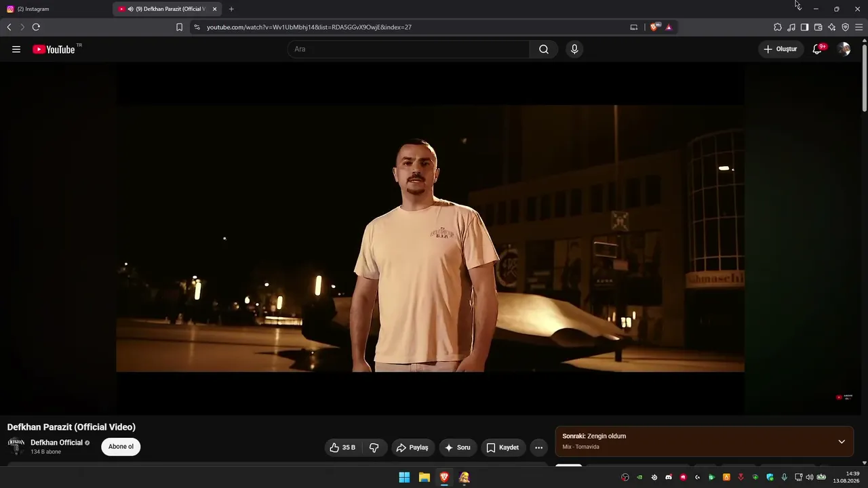
Task: Open the YouTube account avatar menu
Action: coord(844,49)
